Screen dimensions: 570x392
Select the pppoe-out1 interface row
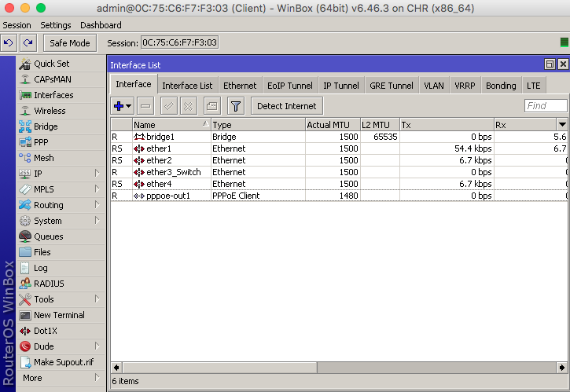[x=339, y=196]
